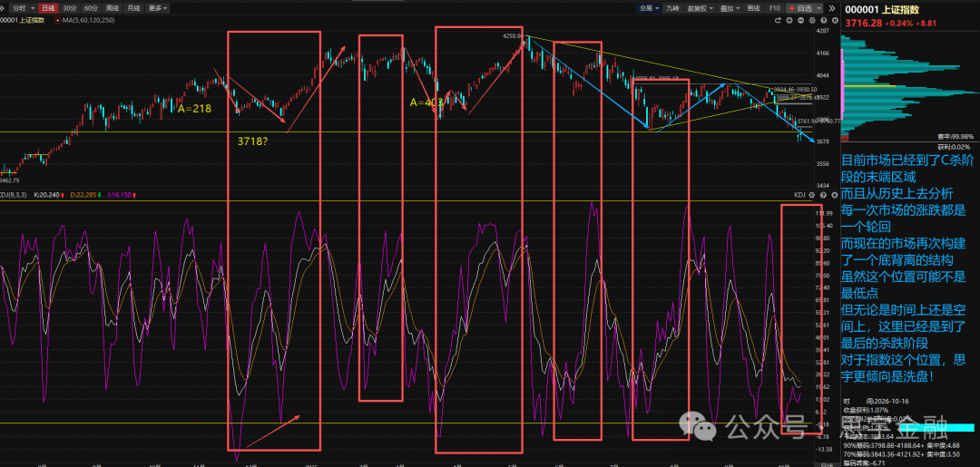Screen dimensions: 980x467
Task: Open the 自选 dropdown arrow
Action: click(819, 8)
